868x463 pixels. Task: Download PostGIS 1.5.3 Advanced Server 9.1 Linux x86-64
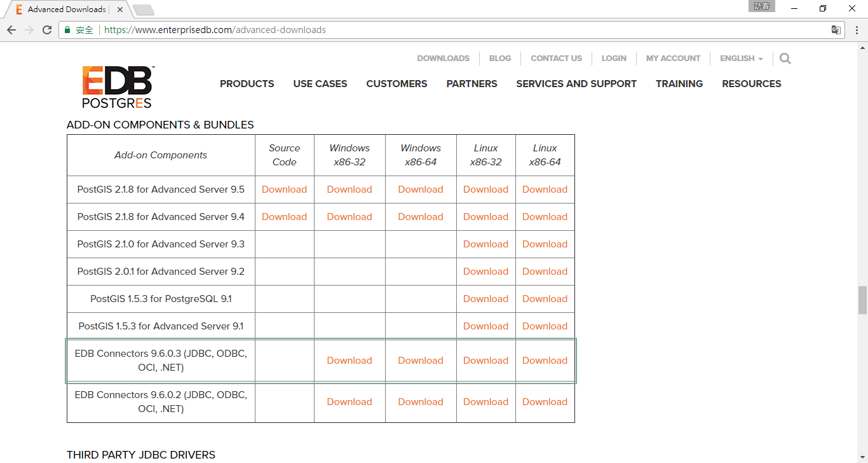545,326
